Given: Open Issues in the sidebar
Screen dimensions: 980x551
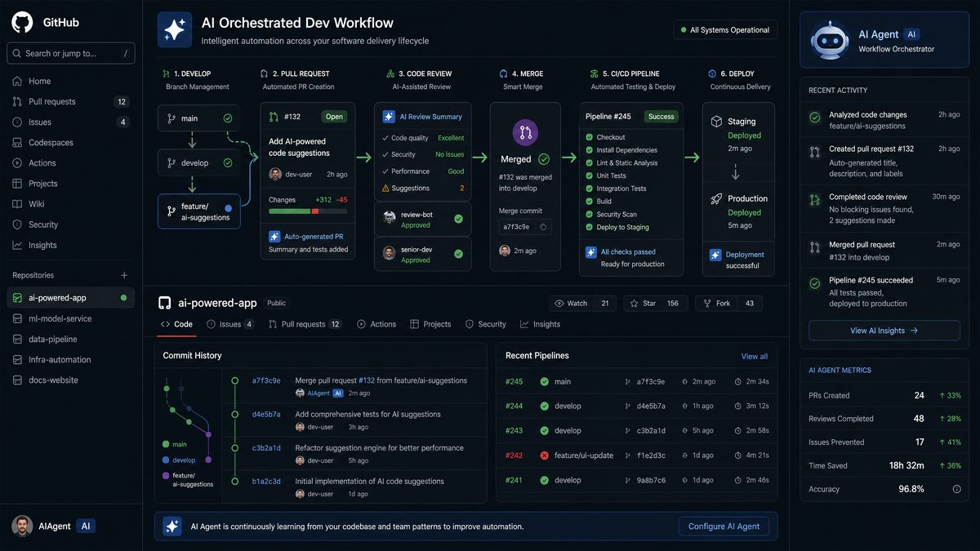Looking at the screenshot, I should coord(71,122).
